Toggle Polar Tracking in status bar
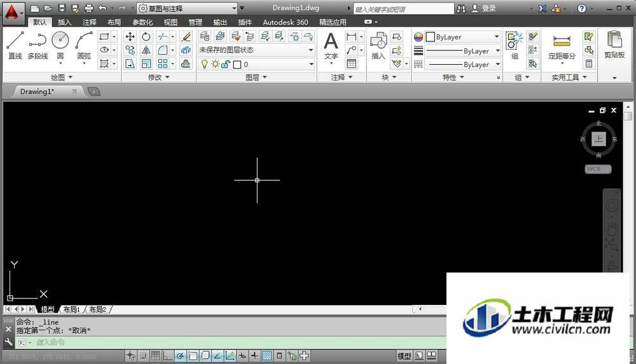The image size is (636, 364). (180, 356)
